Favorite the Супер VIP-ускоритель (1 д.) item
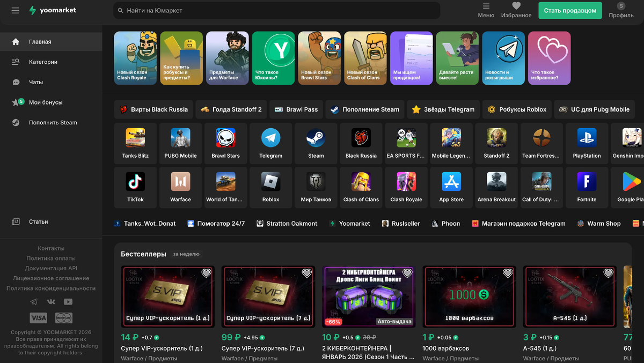Viewport: 644px width, 363px height. pyautogui.click(x=206, y=273)
